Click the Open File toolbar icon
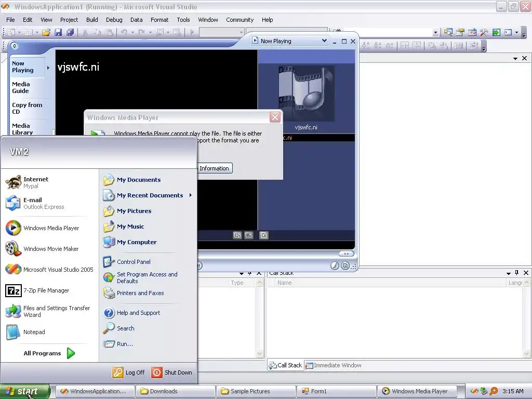This screenshot has width=532, height=399. pyautogui.click(x=46, y=32)
